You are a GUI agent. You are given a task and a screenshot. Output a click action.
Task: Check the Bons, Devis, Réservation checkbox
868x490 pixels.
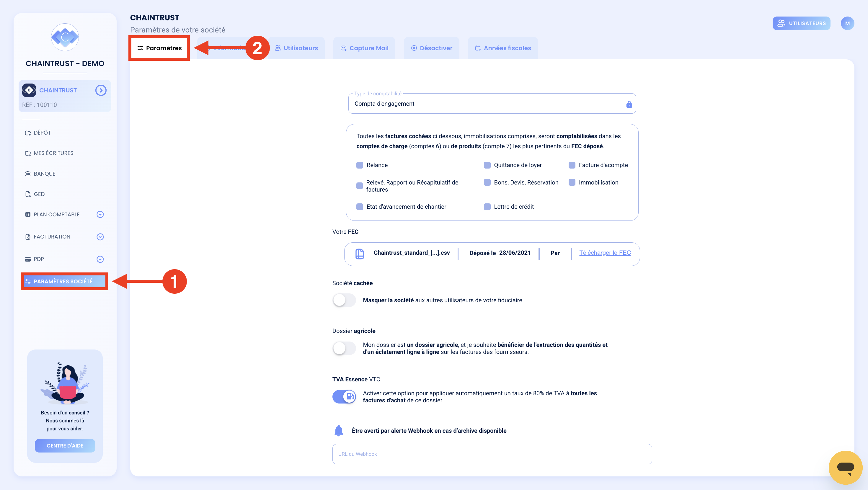[487, 182]
